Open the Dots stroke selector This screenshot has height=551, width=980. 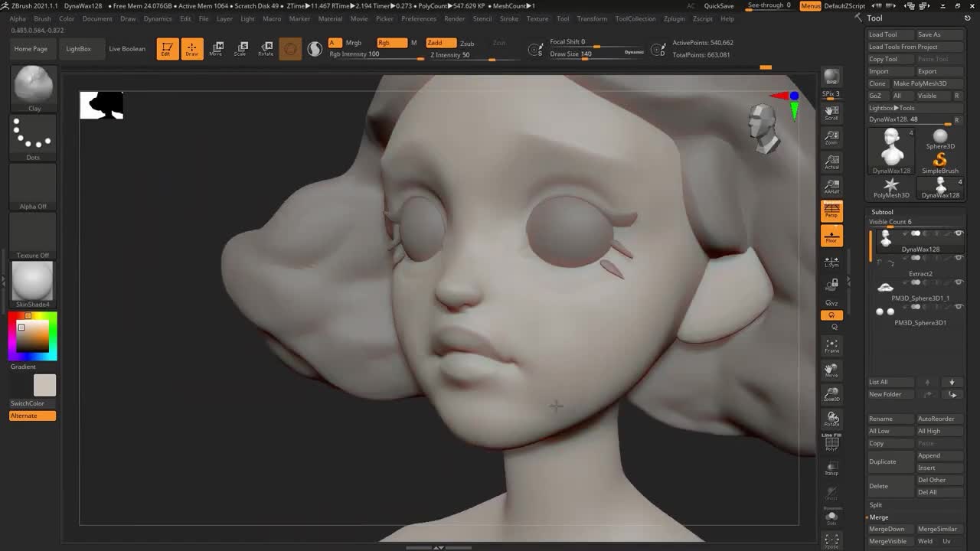click(x=33, y=139)
